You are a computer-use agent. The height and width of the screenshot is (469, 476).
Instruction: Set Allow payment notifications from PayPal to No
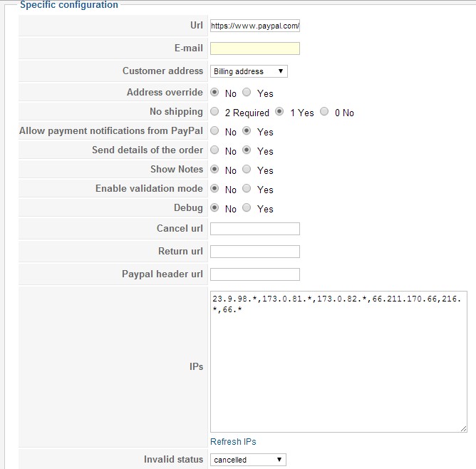click(x=214, y=131)
